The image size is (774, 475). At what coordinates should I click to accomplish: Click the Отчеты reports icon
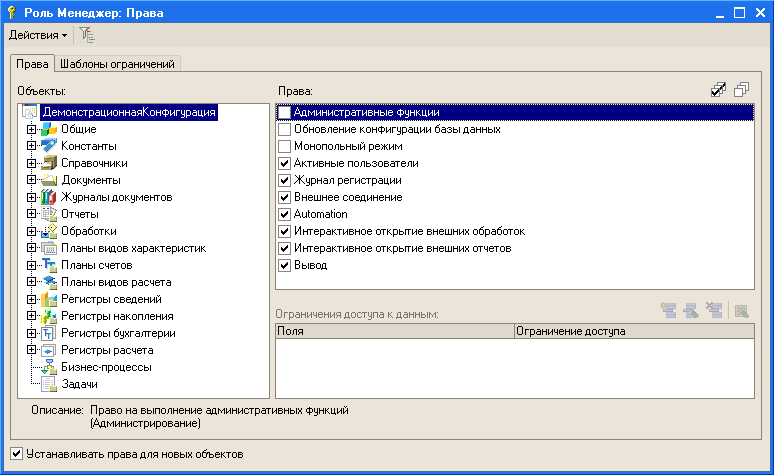(49, 214)
